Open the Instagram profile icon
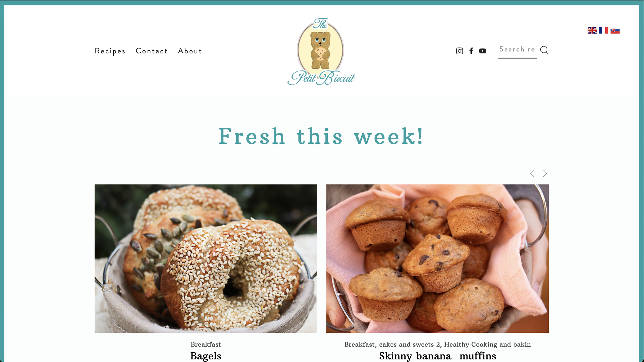The width and height of the screenshot is (644, 362). (459, 51)
